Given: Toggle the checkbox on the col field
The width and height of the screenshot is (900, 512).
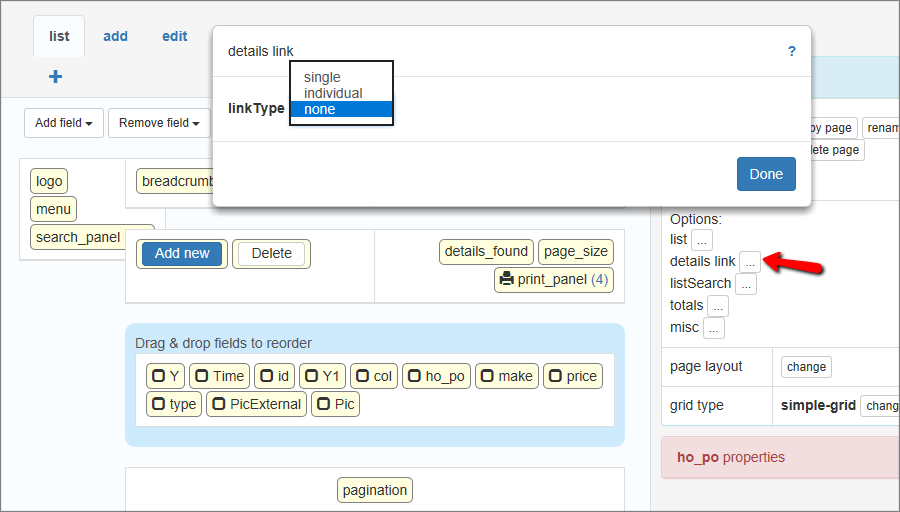Looking at the screenshot, I should point(362,376).
